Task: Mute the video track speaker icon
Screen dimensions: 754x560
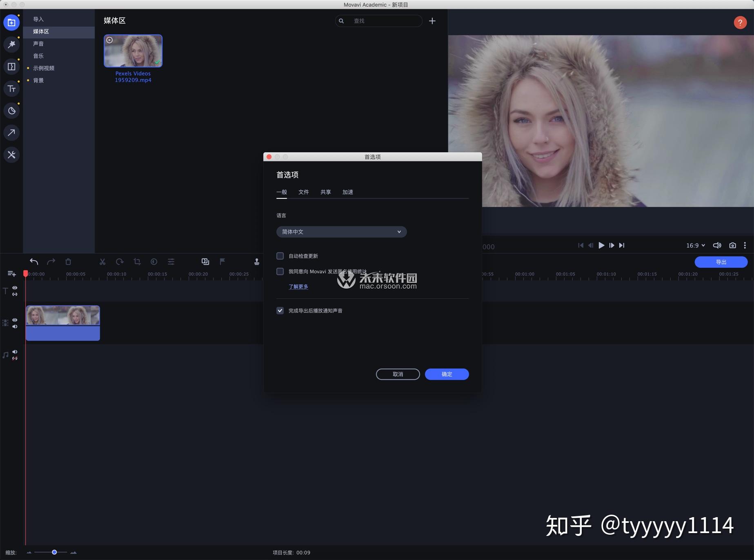Action: [15, 327]
